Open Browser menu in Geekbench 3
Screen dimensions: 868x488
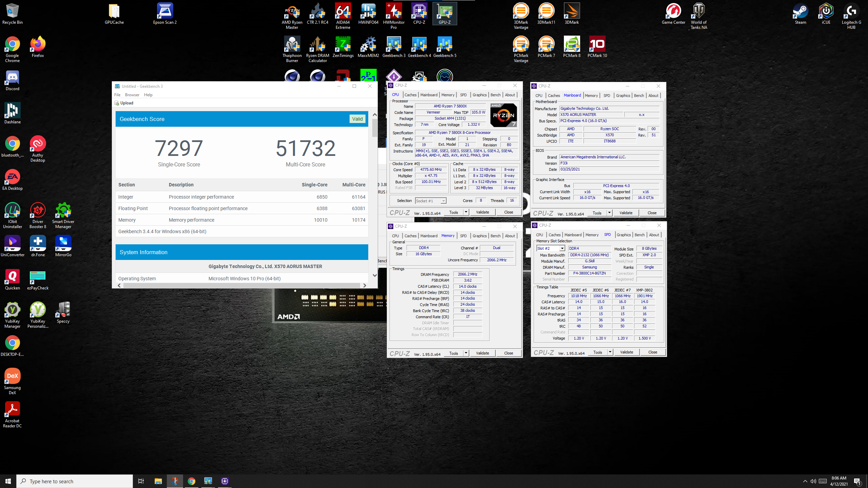pos(132,95)
